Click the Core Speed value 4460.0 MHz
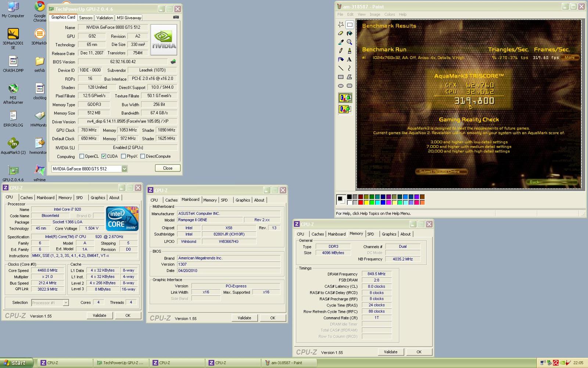The height and width of the screenshot is (368, 588). pos(48,270)
